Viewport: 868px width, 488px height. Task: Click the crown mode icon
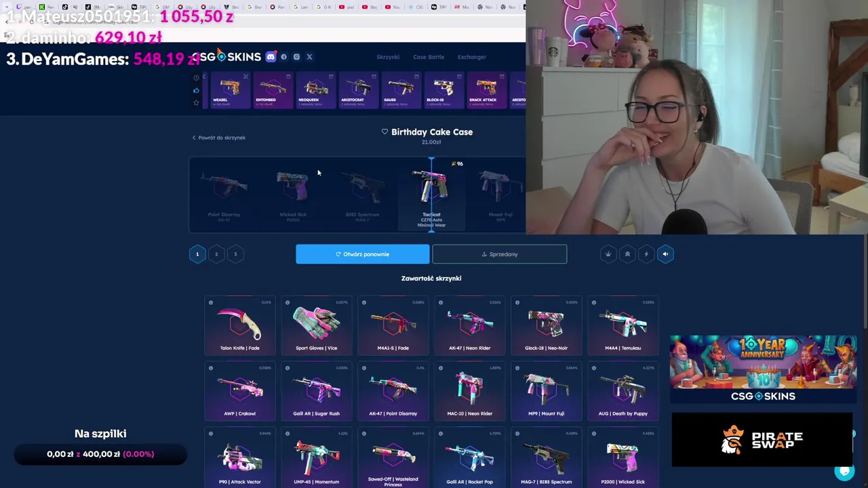click(x=608, y=254)
